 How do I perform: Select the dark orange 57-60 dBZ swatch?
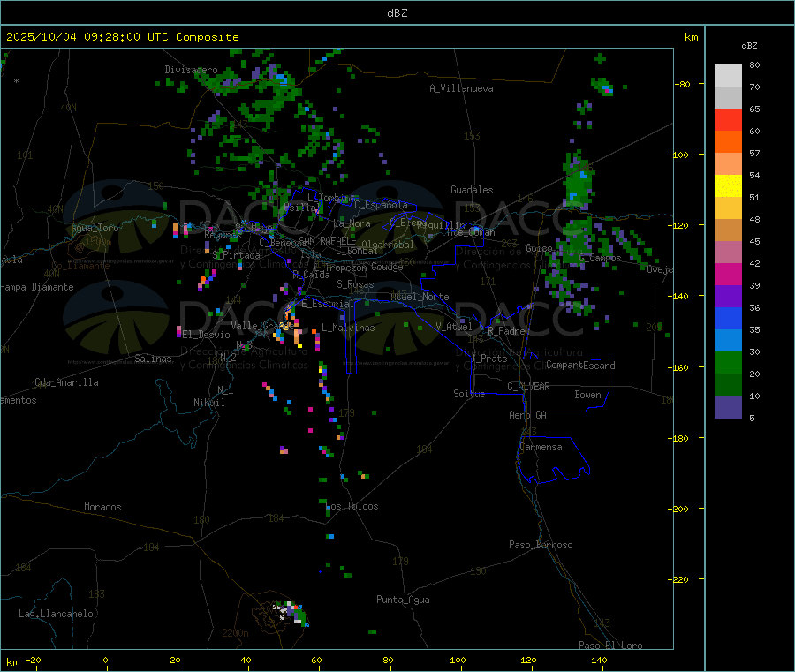tap(728, 142)
